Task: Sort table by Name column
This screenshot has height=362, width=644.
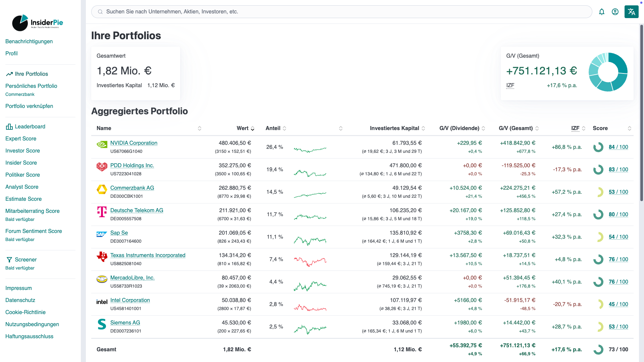Action: click(x=200, y=128)
